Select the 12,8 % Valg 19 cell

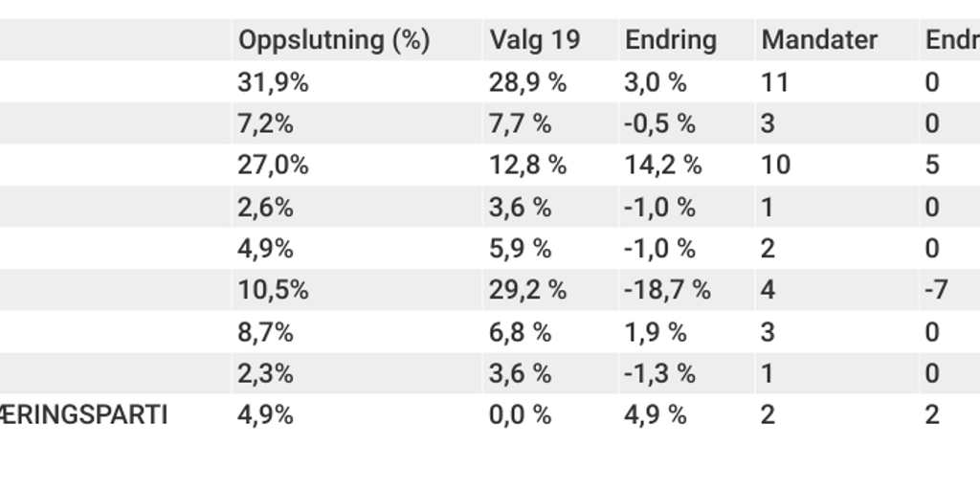[527, 166]
